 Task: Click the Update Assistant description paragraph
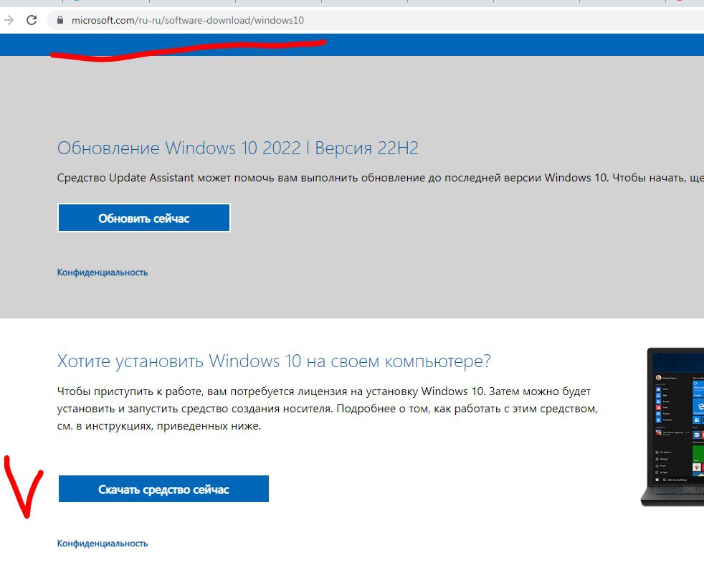click(x=380, y=178)
